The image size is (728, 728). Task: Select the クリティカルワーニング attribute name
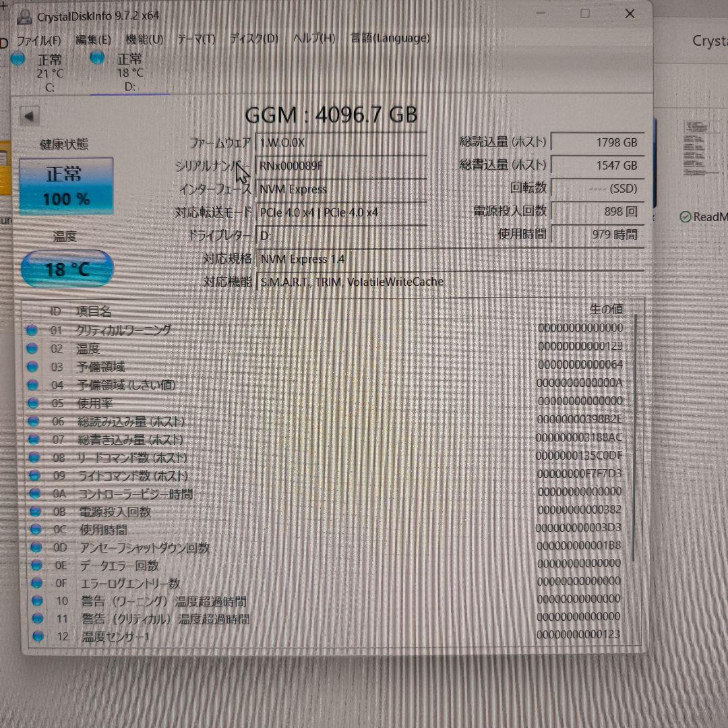coord(123,330)
